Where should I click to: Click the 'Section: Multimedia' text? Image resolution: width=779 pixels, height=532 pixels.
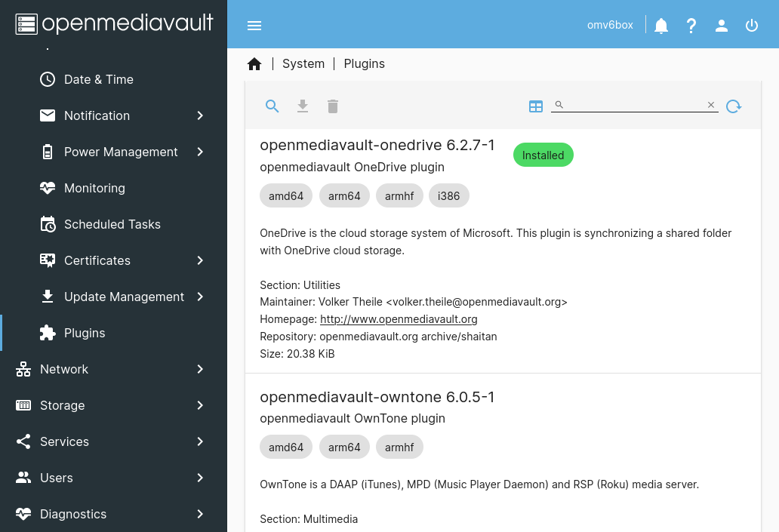point(309,519)
